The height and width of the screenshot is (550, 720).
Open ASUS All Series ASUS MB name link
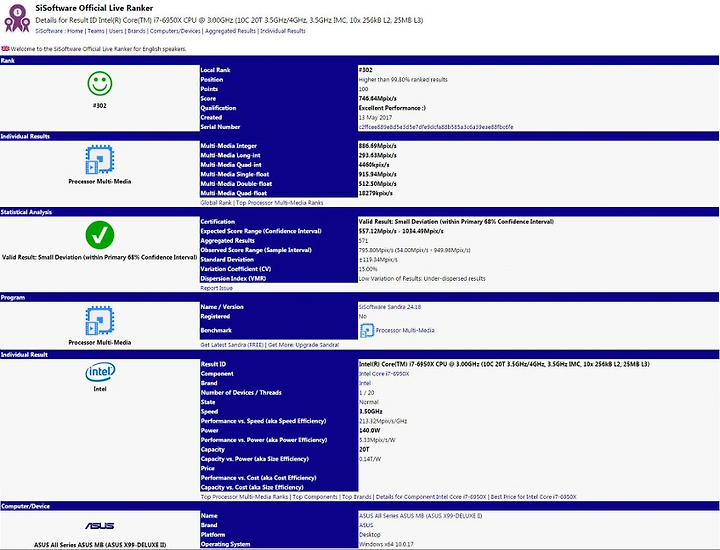point(420,516)
